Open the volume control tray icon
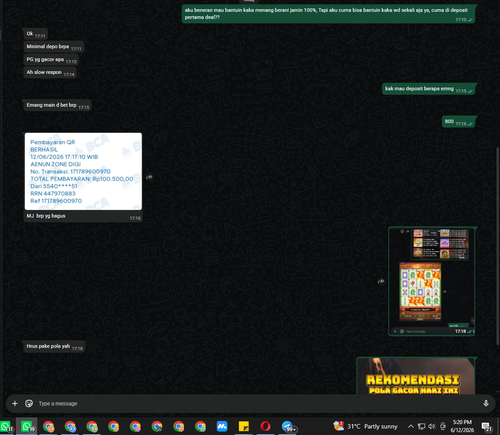 (432, 426)
